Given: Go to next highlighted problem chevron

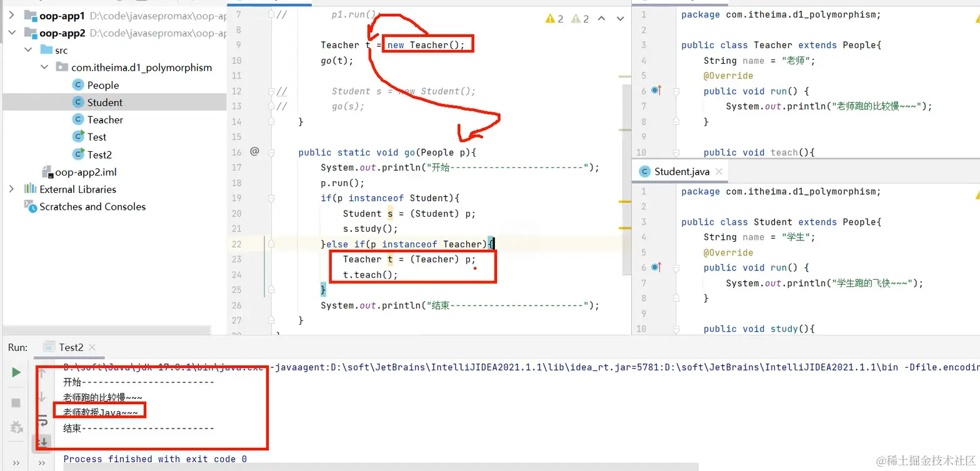Looking at the screenshot, I should pos(620,19).
